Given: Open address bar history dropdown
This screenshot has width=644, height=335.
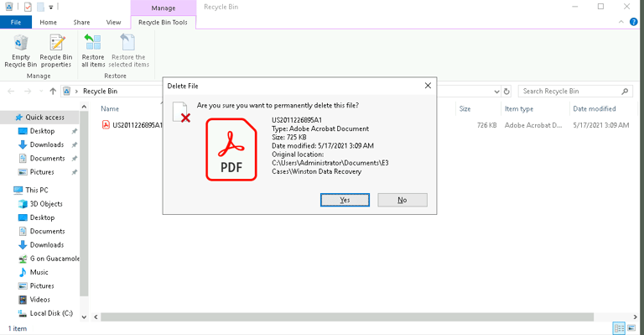Looking at the screenshot, I should pyautogui.click(x=496, y=92).
